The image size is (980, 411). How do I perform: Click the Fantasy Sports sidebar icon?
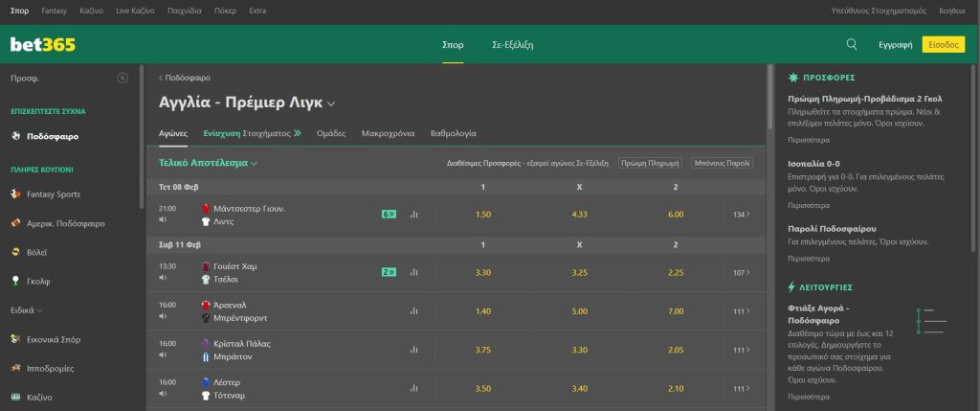16,194
